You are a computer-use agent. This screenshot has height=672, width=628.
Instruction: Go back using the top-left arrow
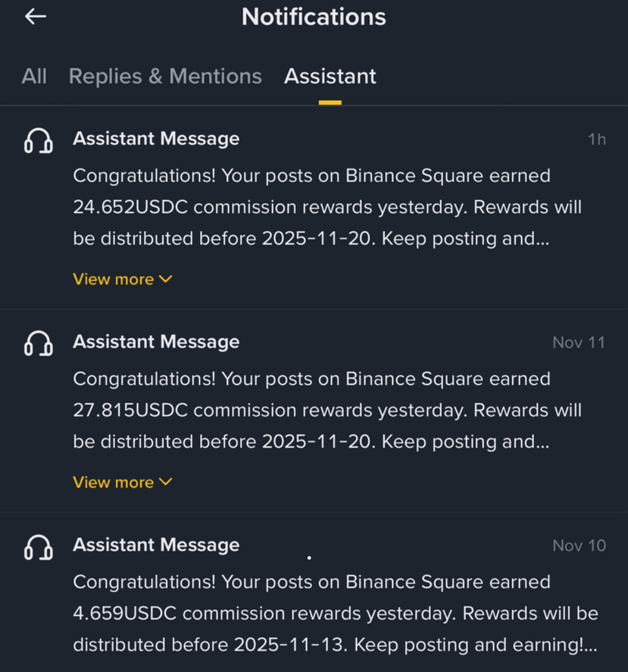(36, 17)
